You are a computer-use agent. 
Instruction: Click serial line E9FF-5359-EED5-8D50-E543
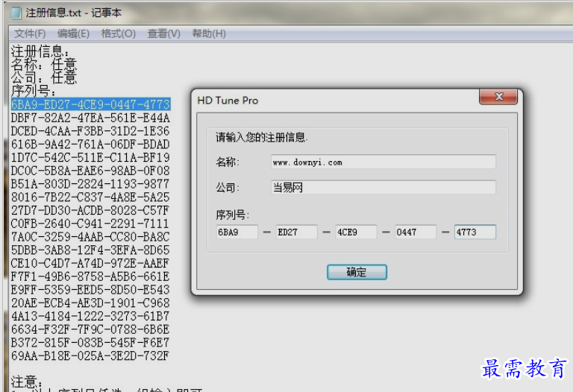click(x=90, y=289)
